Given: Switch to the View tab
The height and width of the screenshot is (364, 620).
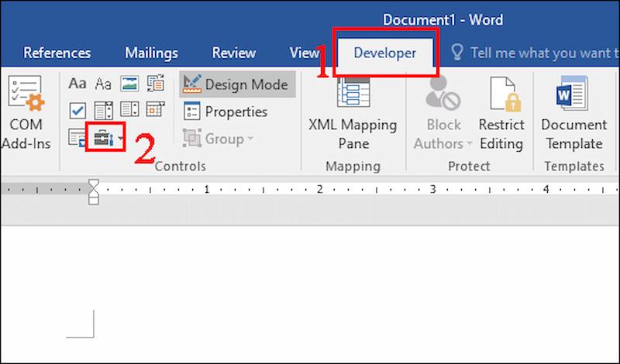Looking at the screenshot, I should (304, 53).
